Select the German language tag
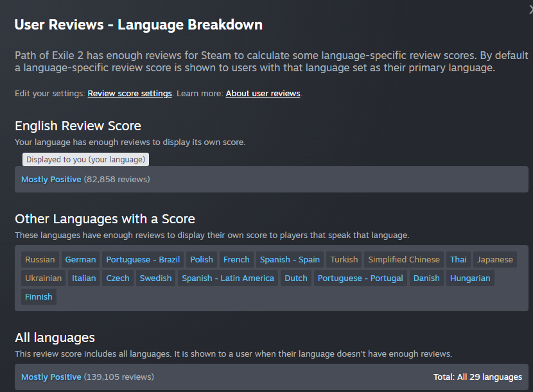The height and width of the screenshot is (392, 533). click(x=80, y=260)
